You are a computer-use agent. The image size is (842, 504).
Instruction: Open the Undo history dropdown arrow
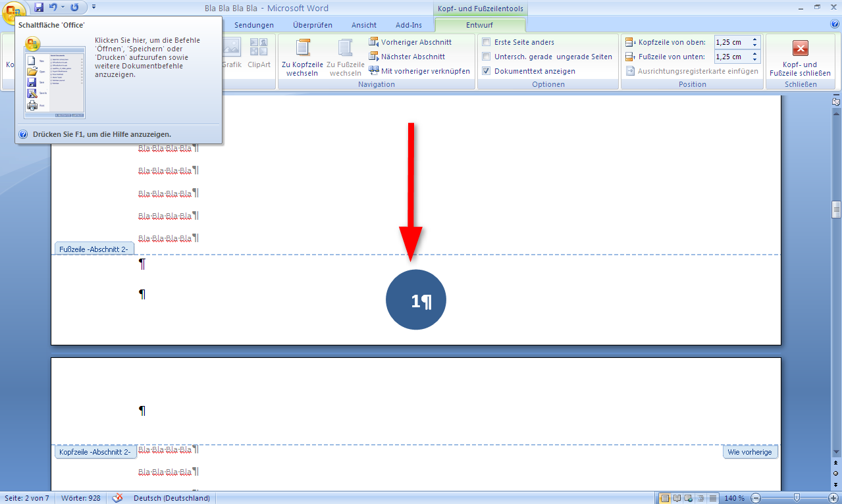[x=63, y=7]
